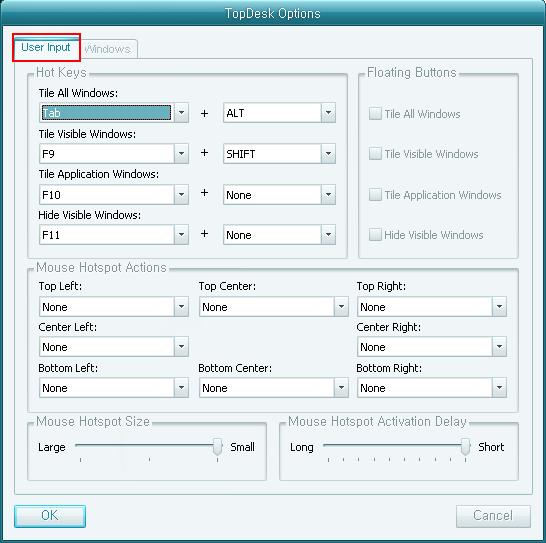Click the Mouse Hotspot Size slider thumb

click(x=218, y=447)
